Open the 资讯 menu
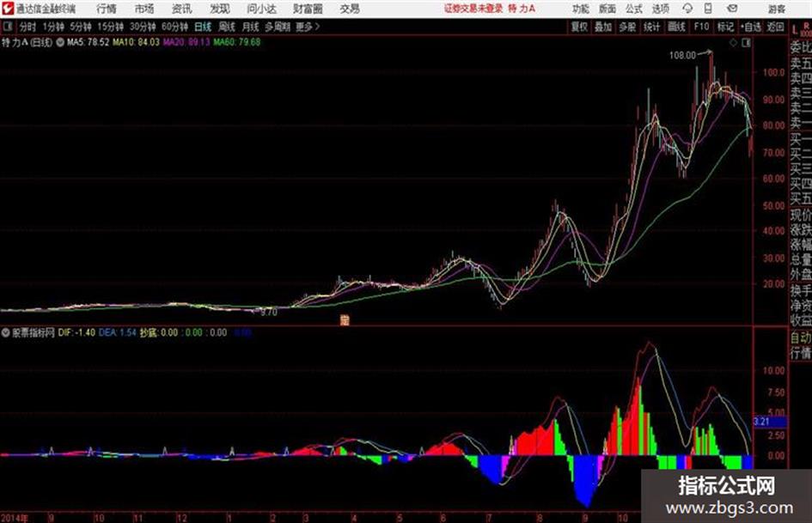 pos(182,9)
